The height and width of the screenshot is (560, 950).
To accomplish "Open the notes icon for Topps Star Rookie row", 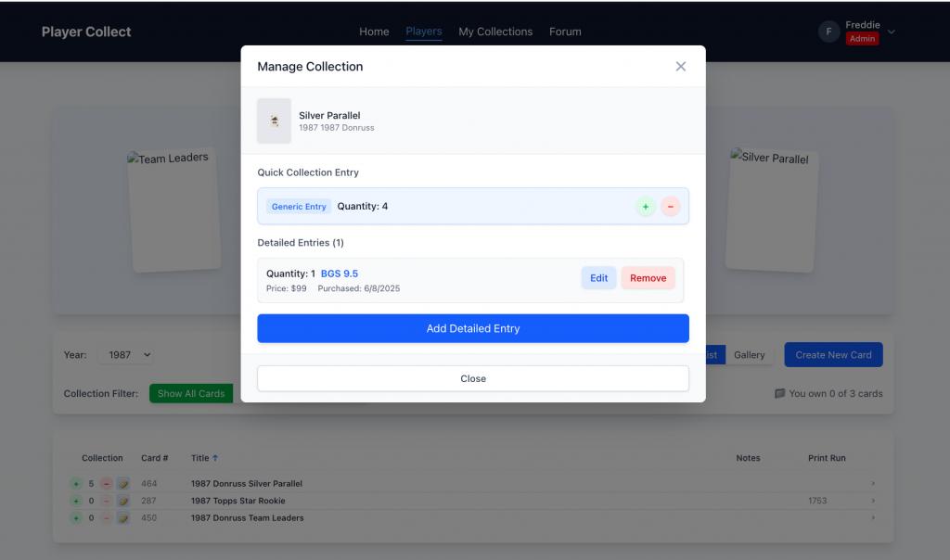I will coord(122,502).
